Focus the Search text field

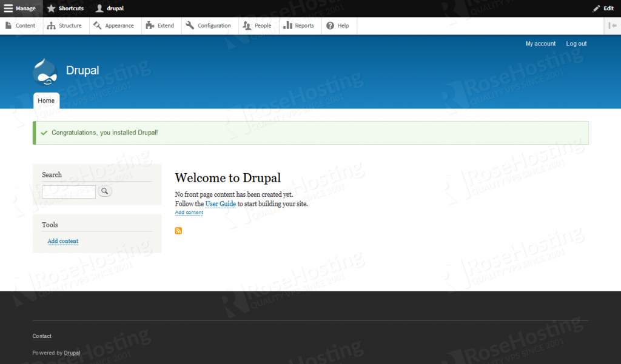point(69,192)
